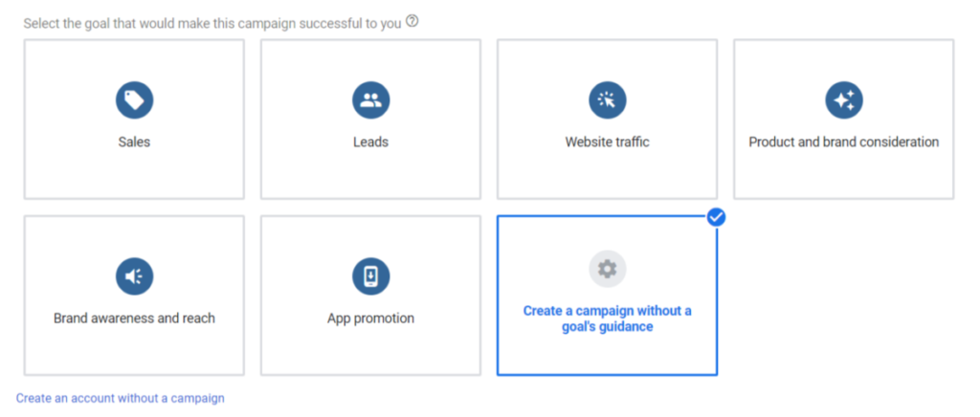980x417 pixels.
Task: Click 'Create a campaign without a goal's guidance' text
Action: [607, 318]
